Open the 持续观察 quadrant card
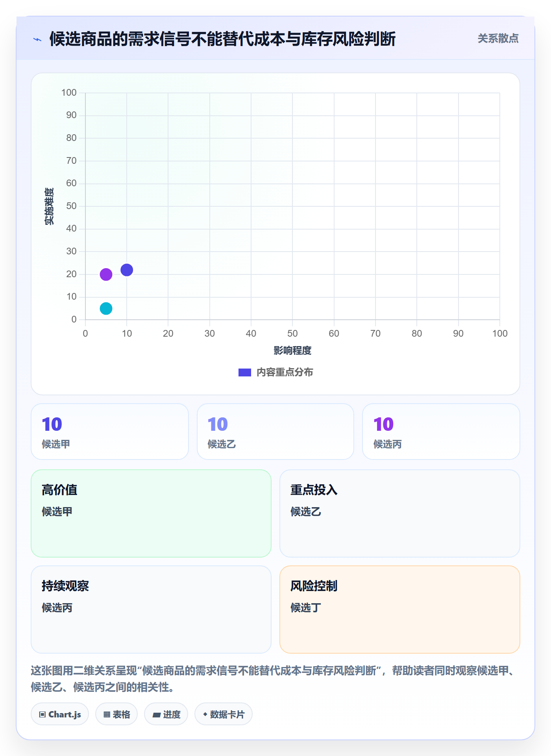The image size is (551, 756). pos(151,610)
